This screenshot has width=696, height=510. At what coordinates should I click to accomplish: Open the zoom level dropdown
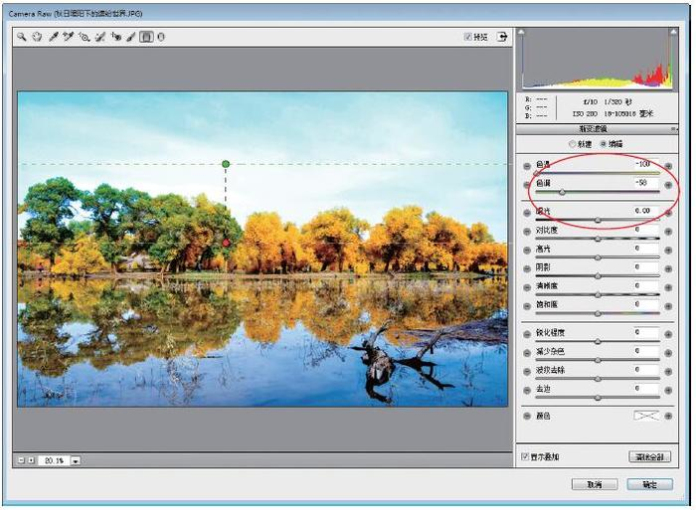point(75,460)
